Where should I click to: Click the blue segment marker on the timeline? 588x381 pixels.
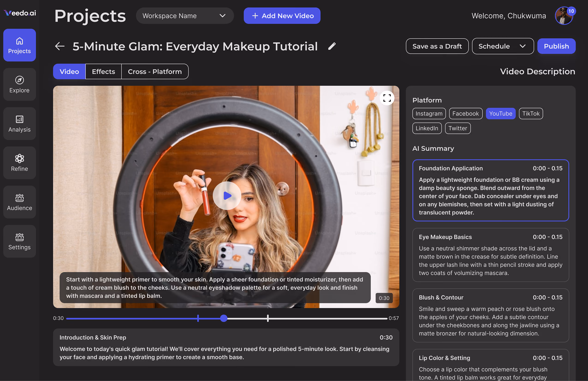coord(198,318)
